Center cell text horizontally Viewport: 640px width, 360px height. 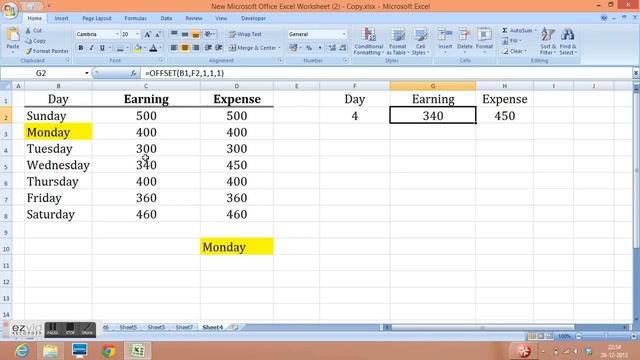tap(185, 48)
